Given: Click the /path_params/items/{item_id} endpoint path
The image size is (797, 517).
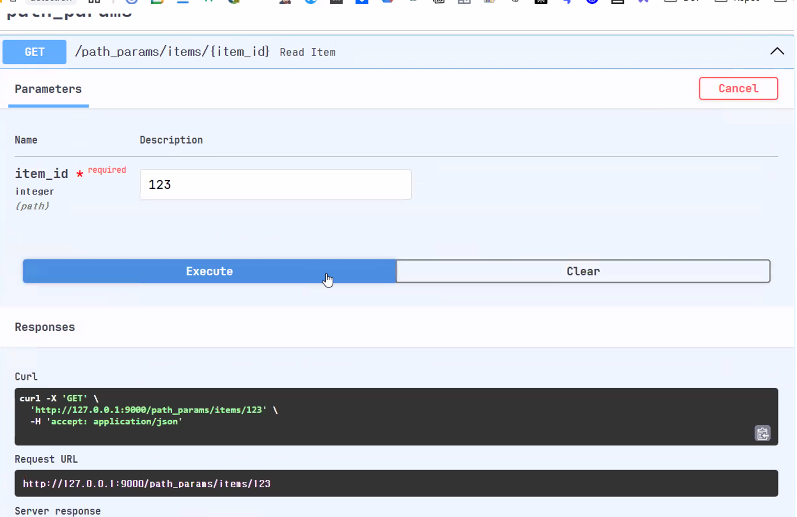Looking at the screenshot, I should coord(172,52).
